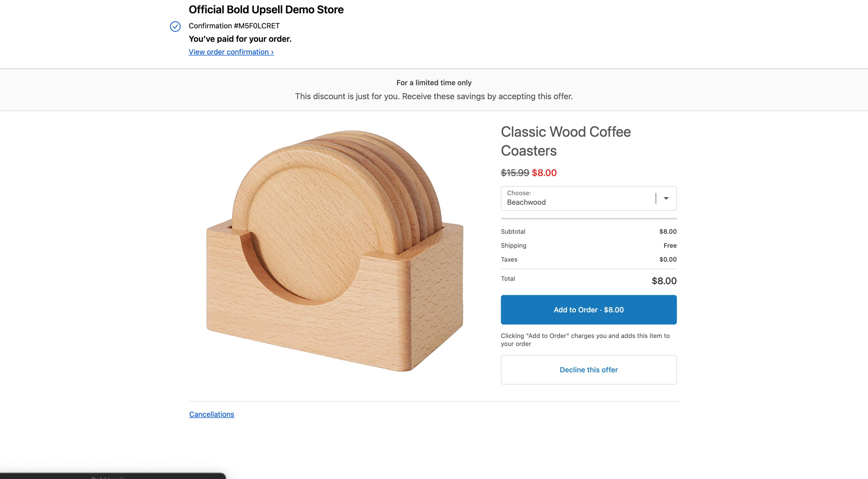
Task: Click the Subtotal "$8.00" amount
Action: [x=668, y=231]
